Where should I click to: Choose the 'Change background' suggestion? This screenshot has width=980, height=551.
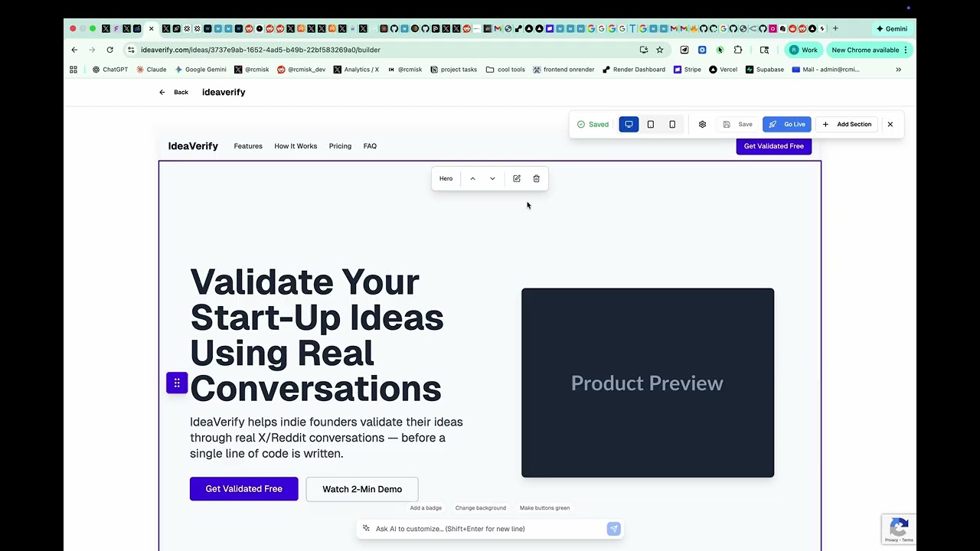tap(481, 508)
